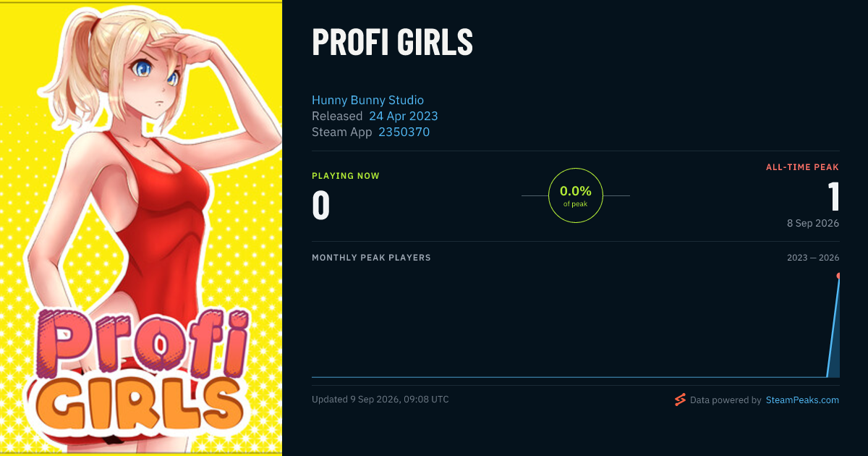
Task: Click the Profi Girls logo text on cover
Action: (x=141, y=369)
